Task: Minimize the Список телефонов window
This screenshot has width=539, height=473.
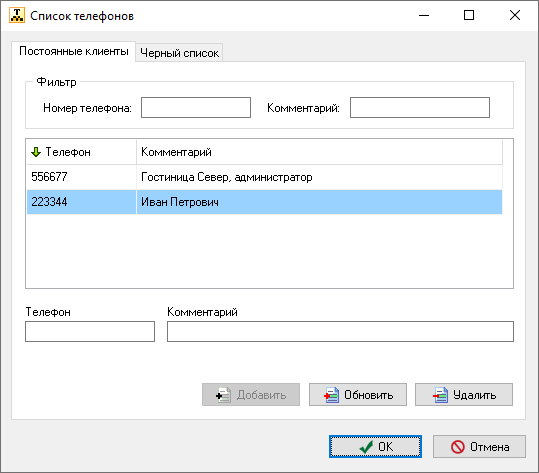Action: pos(424,15)
